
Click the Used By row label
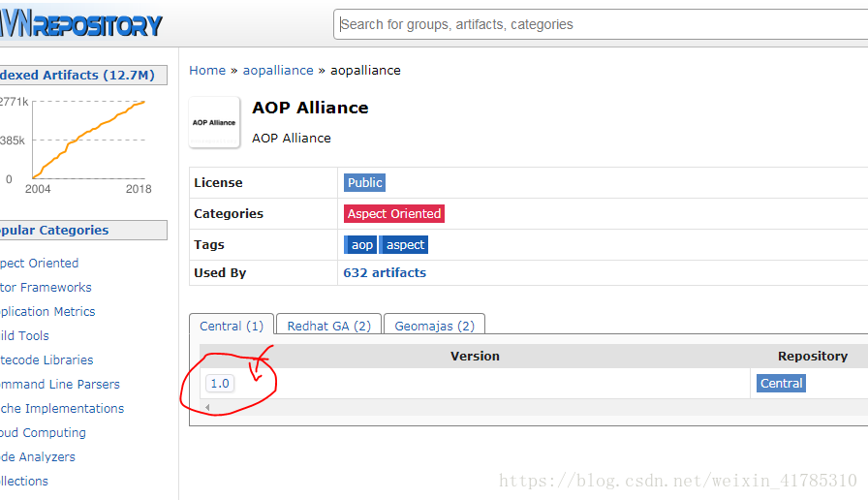tap(220, 273)
